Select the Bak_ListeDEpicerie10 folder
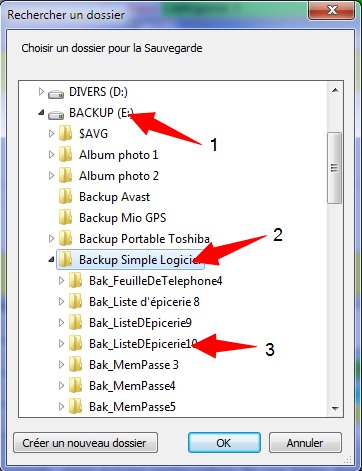 (x=143, y=344)
